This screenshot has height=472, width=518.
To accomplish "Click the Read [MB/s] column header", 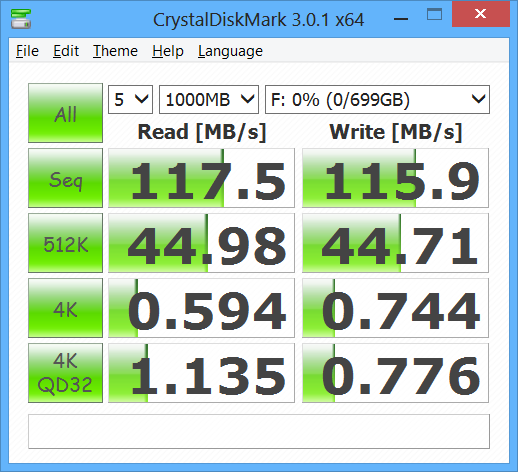I will point(202,132).
